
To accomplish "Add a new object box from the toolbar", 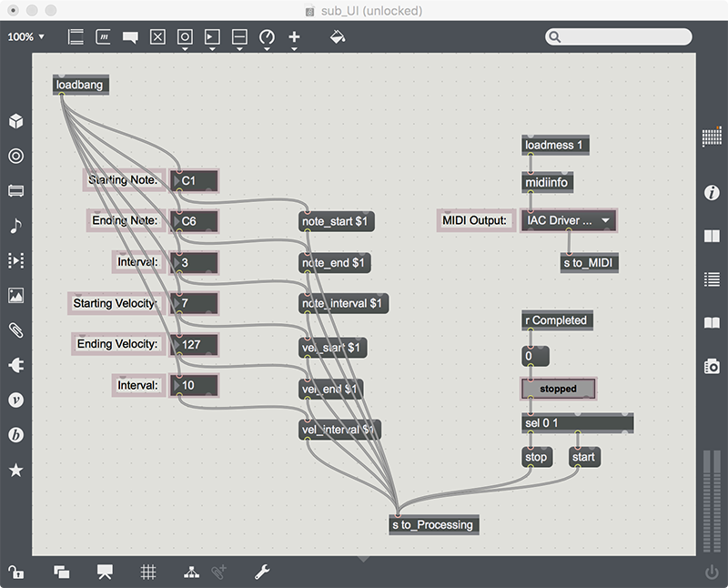I will (x=76, y=36).
